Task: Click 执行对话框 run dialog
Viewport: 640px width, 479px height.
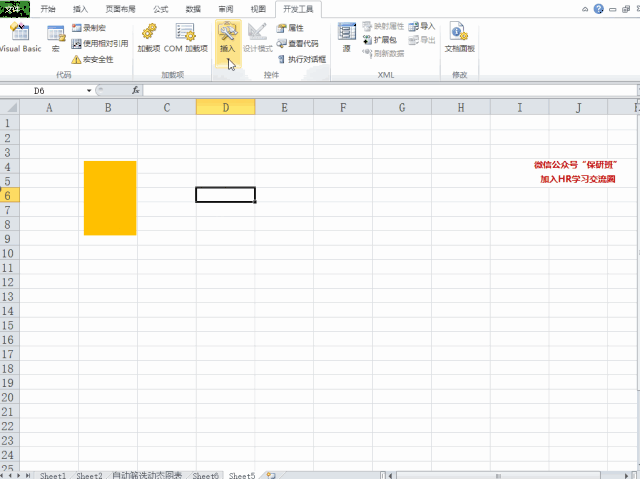Action: [301, 60]
